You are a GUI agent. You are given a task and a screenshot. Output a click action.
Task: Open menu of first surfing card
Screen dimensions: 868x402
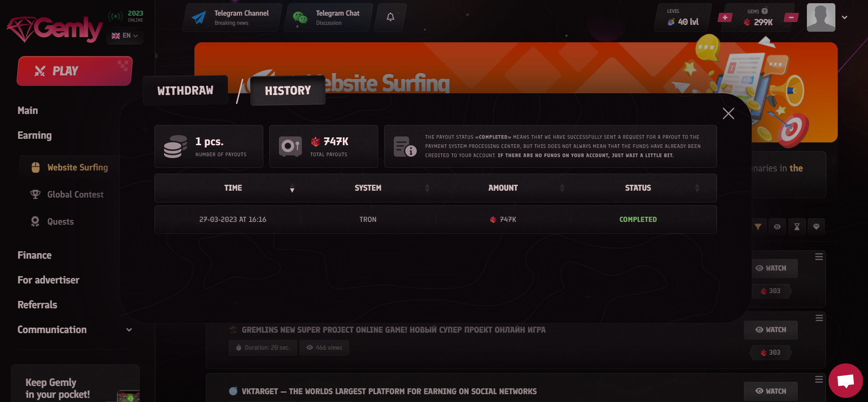819,257
